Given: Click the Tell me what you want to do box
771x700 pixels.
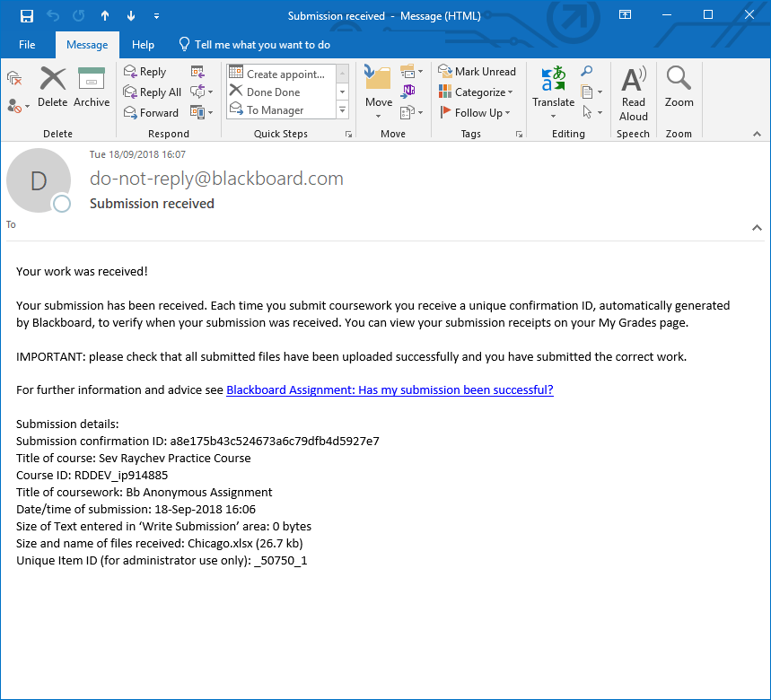Looking at the screenshot, I should click(x=254, y=45).
